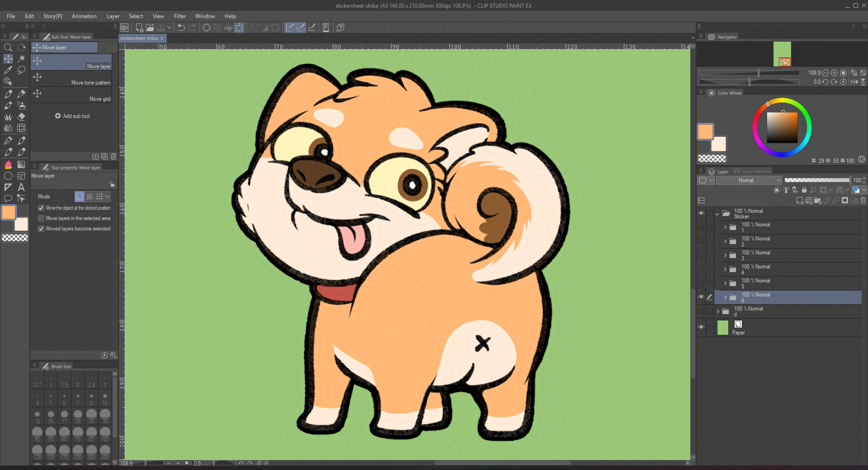This screenshot has height=470, width=868.
Task: Click the Undo arrow in the command bar
Action: click(181, 28)
